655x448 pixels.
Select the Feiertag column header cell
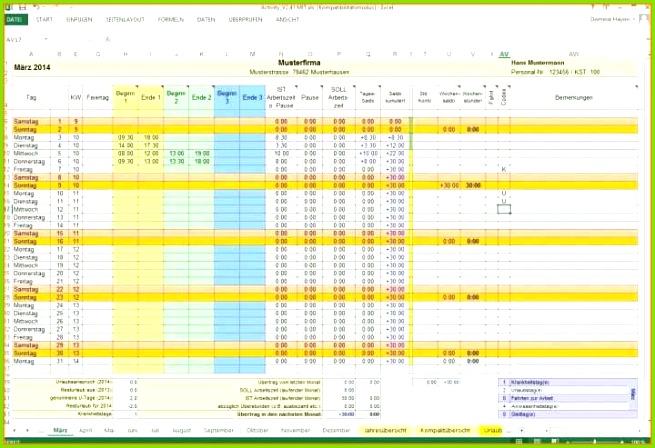97,97
